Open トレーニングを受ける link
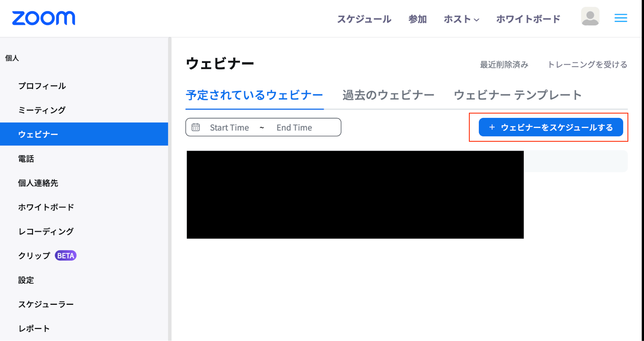Image resolution: width=644 pixels, height=341 pixels. coord(587,65)
